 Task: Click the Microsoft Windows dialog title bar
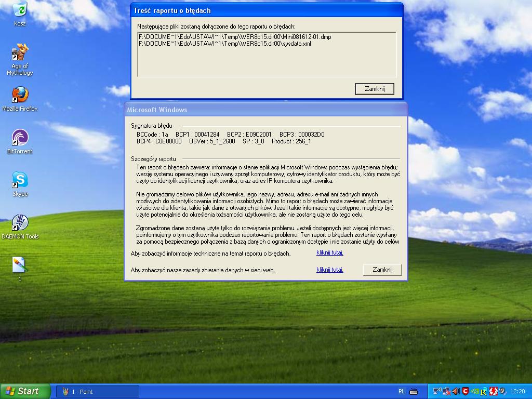click(265, 110)
